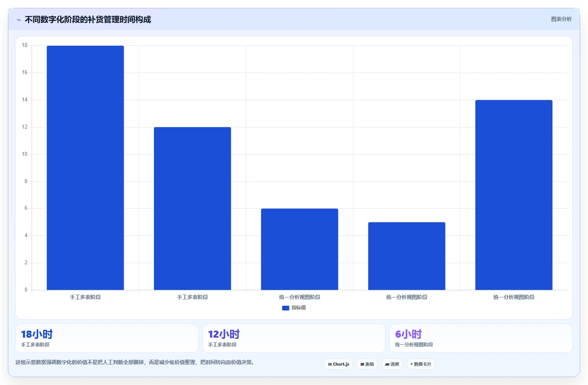This screenshot has width=588, height=385.
Task: Click the pulse icon beside the chart title
Action: tap(19, 20)
